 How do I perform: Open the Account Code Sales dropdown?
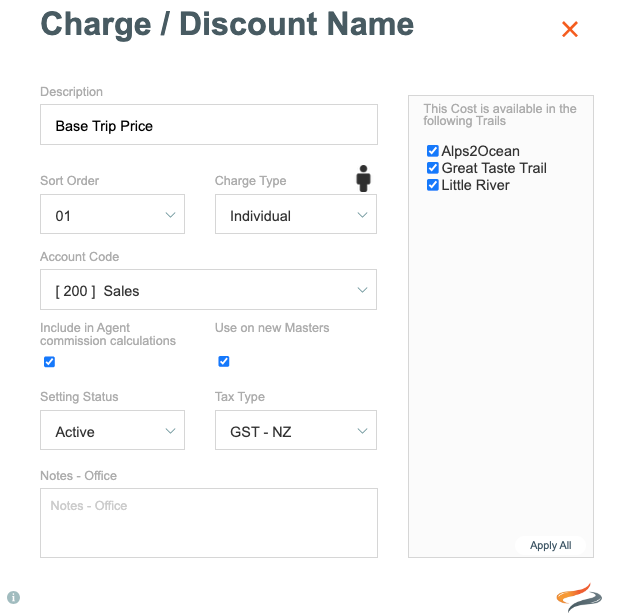click(208, 290)
